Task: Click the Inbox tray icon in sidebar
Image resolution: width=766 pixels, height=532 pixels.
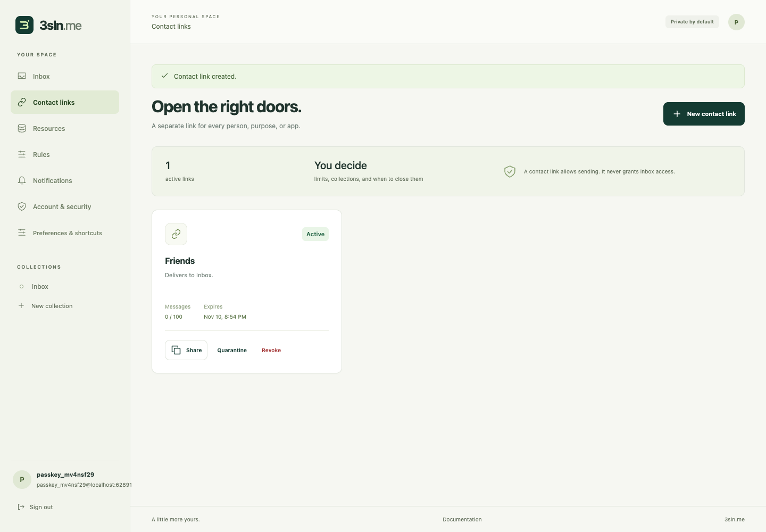Action: (x=22, y=76)
